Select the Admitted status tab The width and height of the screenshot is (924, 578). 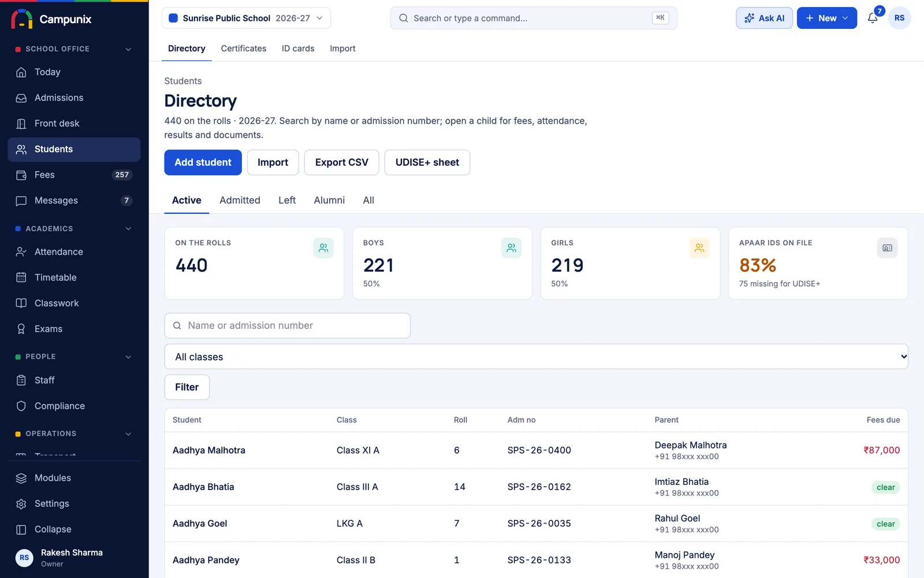coord(240,200)
